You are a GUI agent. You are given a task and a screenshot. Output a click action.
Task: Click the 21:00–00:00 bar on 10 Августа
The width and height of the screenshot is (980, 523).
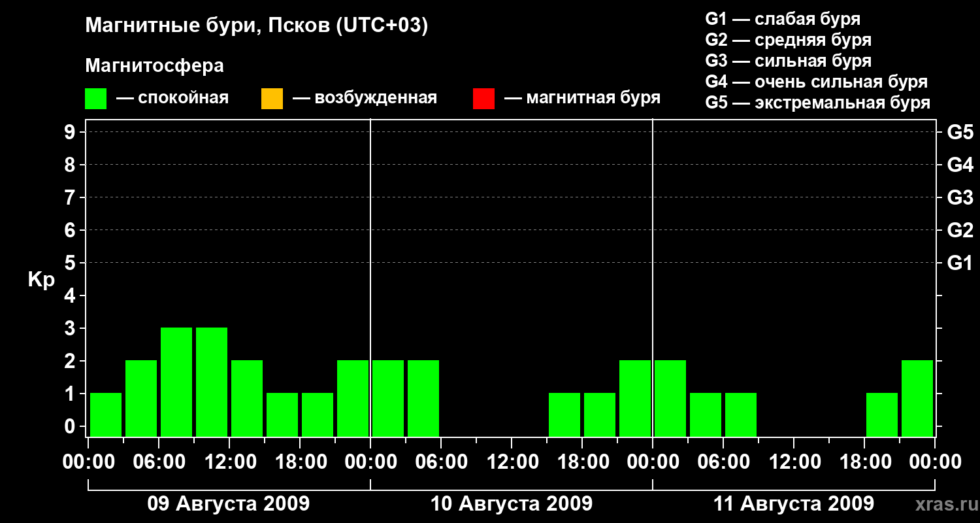point(635,398)
